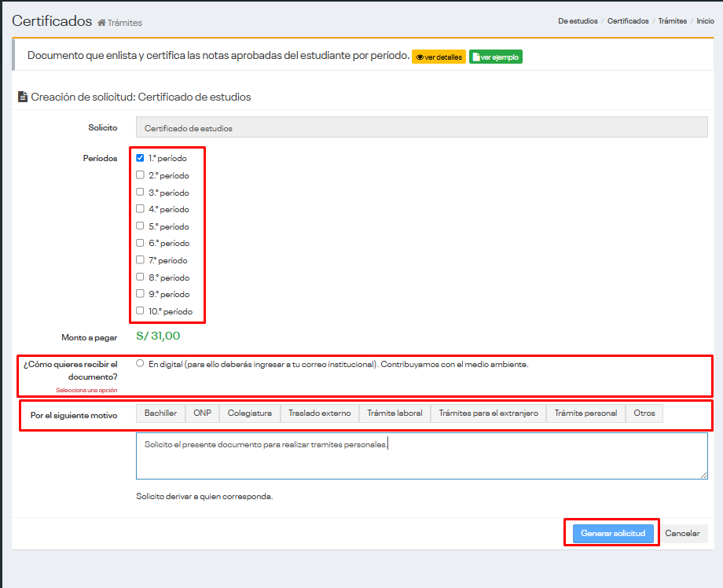This screenshot has height=588, width=723.
Task: Click inside the request reason text area
Action: (x=421, y=460)
